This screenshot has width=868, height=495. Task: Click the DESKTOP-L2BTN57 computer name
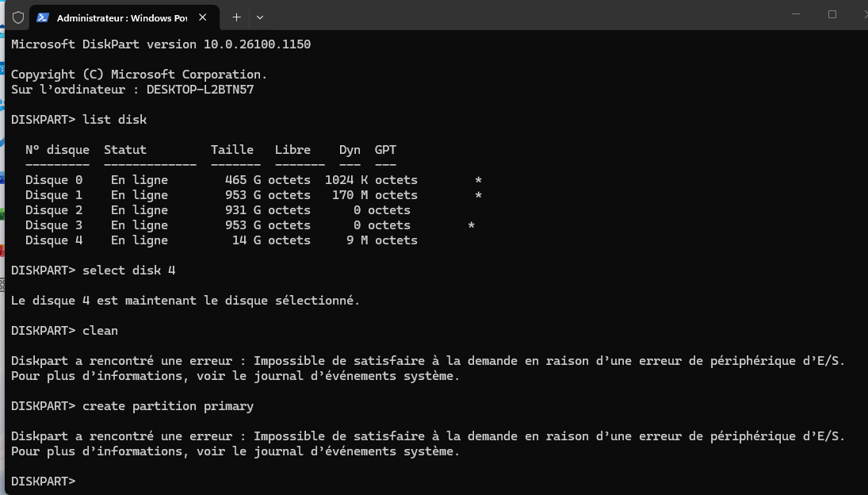point(200,90)
